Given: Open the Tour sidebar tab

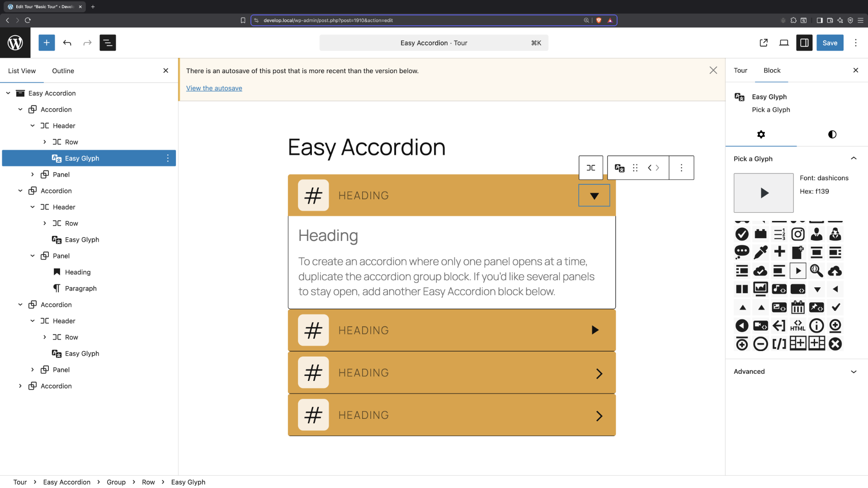Looking at the screenshot, I should 740,70.
